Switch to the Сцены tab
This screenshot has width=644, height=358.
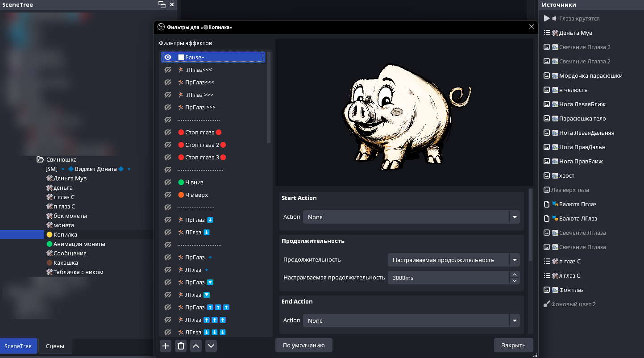[x=55, y=346]
